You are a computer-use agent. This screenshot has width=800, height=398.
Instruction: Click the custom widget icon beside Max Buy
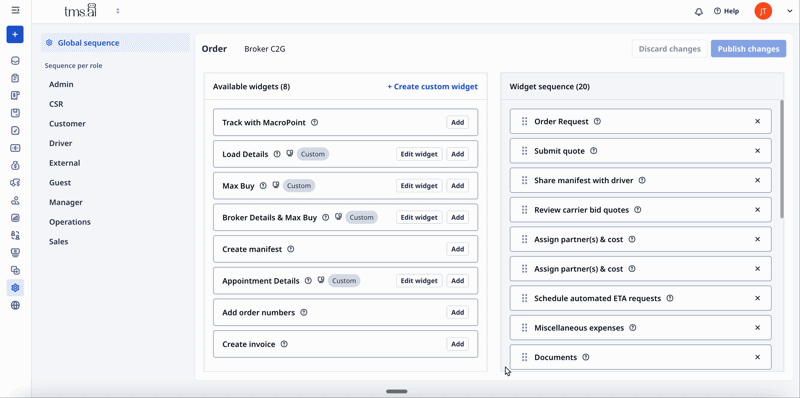(x=276, y=185)
